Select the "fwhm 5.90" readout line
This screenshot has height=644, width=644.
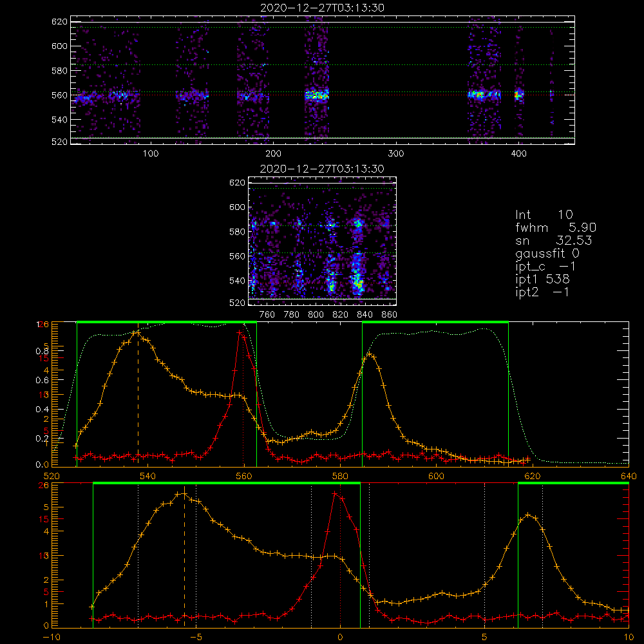coord(556,227)
